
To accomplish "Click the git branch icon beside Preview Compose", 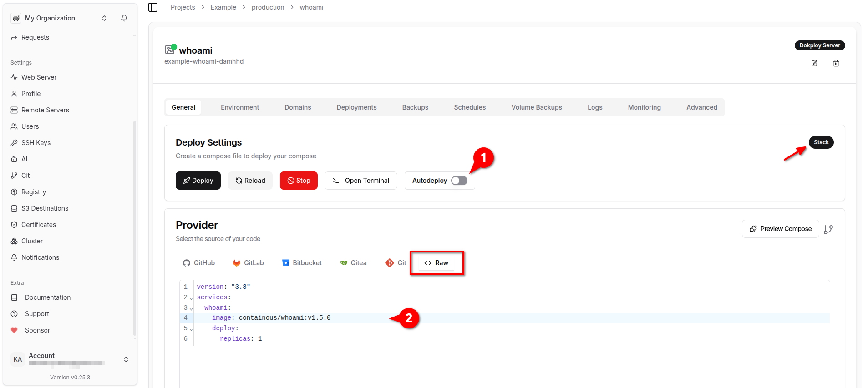I will (x=828, y=229).
